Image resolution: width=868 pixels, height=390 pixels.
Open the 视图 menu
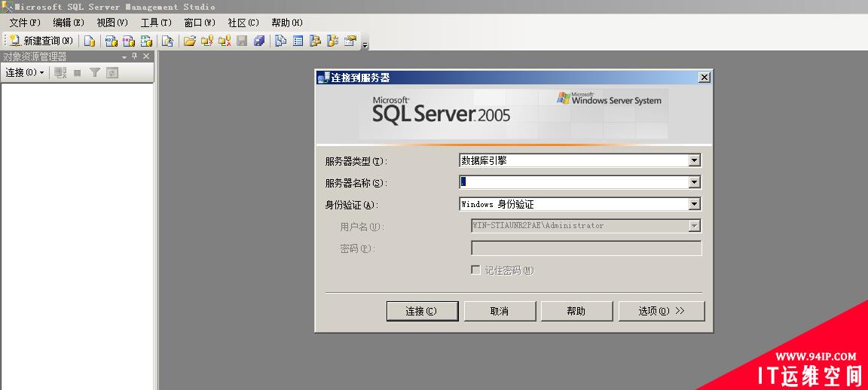[112, 23]
